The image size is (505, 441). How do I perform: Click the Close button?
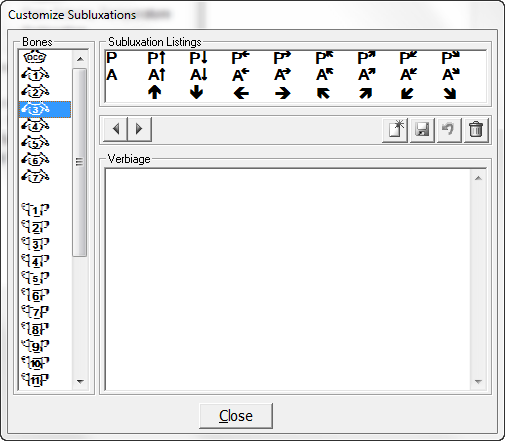click(x=236, y=416)
